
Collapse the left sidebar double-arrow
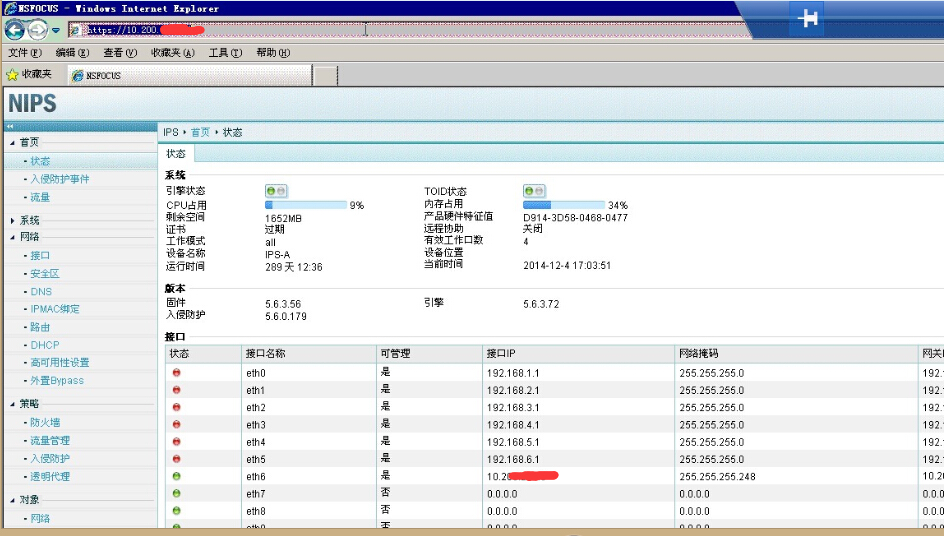point(10,126)
